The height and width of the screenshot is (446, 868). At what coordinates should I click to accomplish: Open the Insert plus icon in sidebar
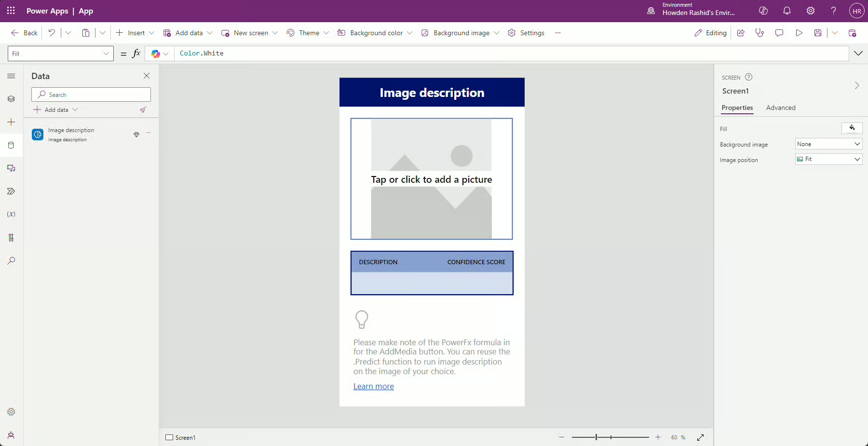click(x=11, y=122)
